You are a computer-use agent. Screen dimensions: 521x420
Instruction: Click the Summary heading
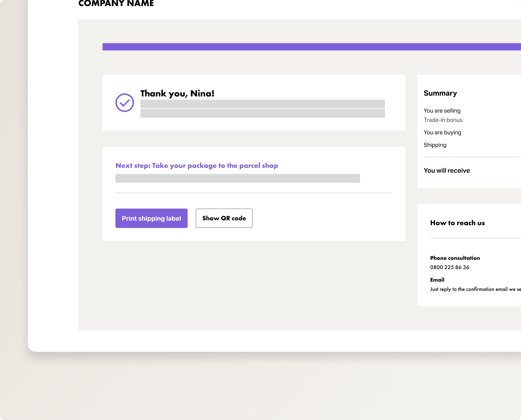pos(440,93)
